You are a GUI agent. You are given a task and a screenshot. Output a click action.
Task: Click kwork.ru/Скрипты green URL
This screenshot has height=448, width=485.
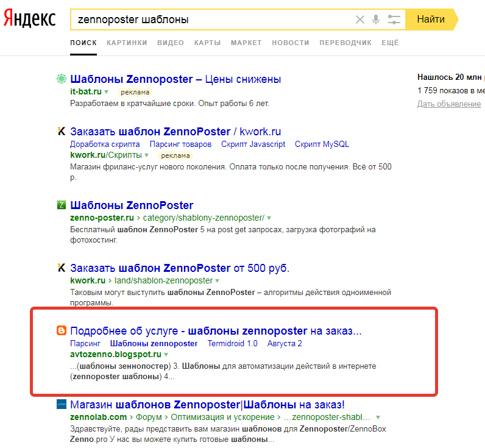[x=106, y=155]
